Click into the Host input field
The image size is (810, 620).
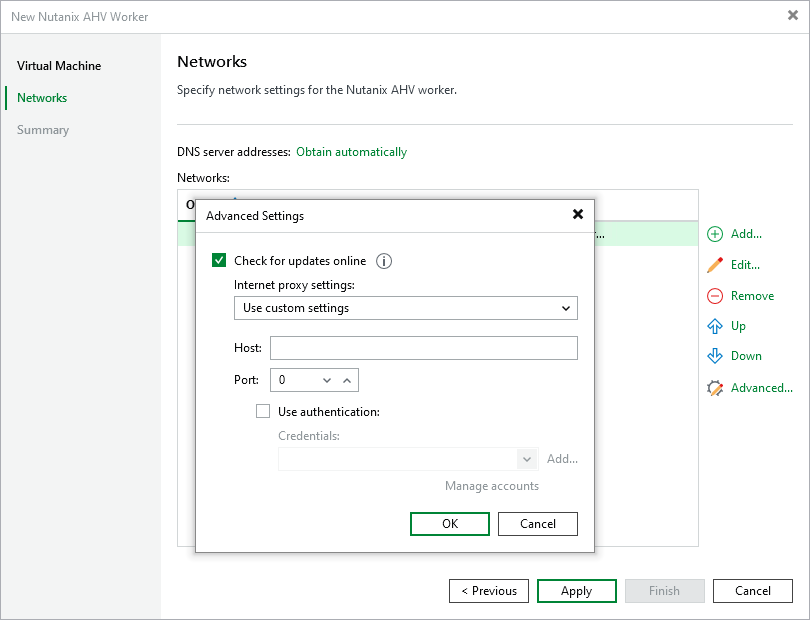424,348
